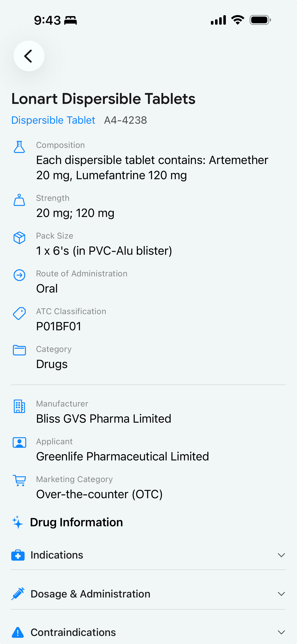297x644 pixels.
Task: Click the Contraindications warning triangle icon
Action: [x=18, y=632]
